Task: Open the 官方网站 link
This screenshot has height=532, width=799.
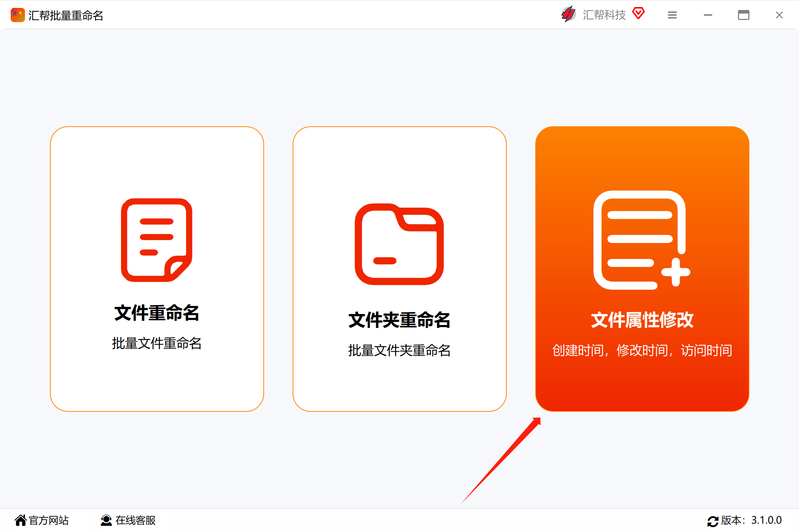Action: 49,520
